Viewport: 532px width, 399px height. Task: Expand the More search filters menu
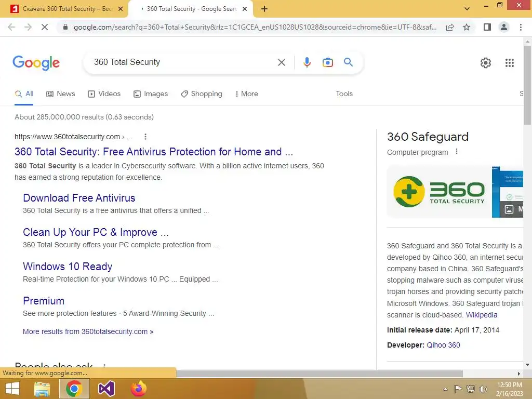[x=246, y=94]
